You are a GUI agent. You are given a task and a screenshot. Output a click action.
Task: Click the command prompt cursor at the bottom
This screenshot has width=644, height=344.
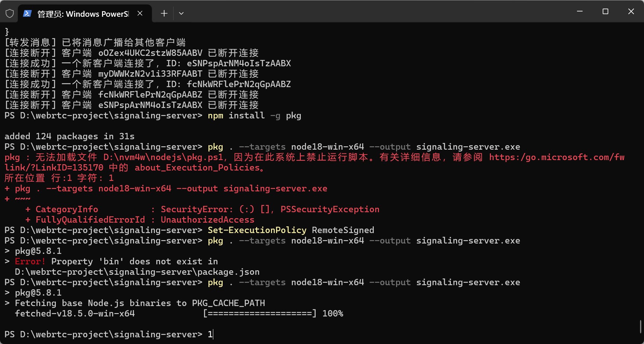tap(211, 334)
